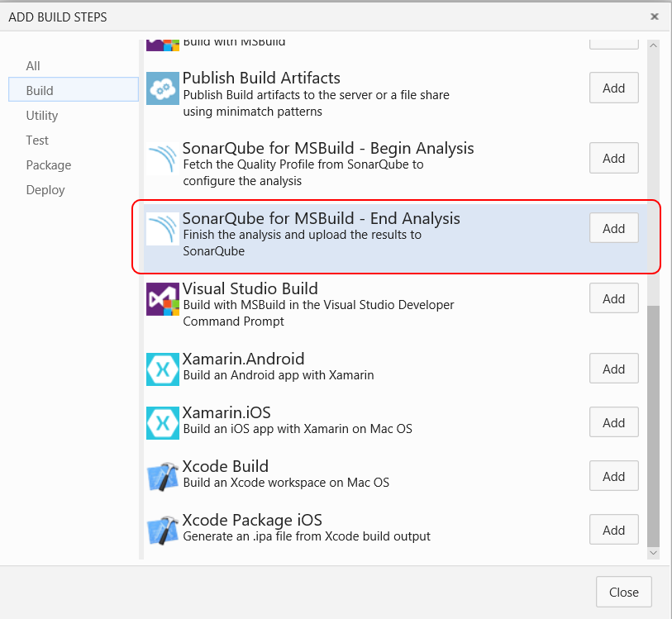Click the Xamarin.Android icon
This screenshot has width=672, height=619.
[x=163, y=369]
